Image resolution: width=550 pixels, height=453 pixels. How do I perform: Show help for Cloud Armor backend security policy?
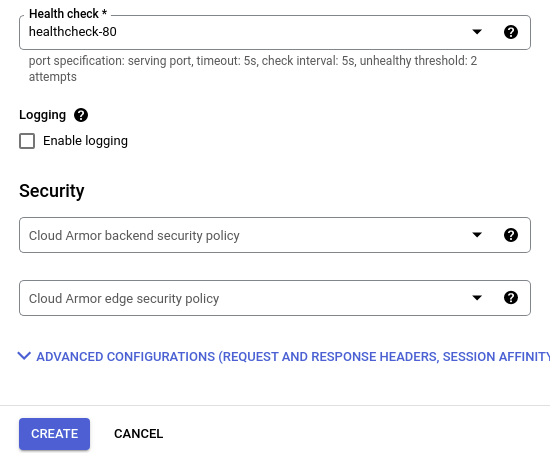[511, 235]
